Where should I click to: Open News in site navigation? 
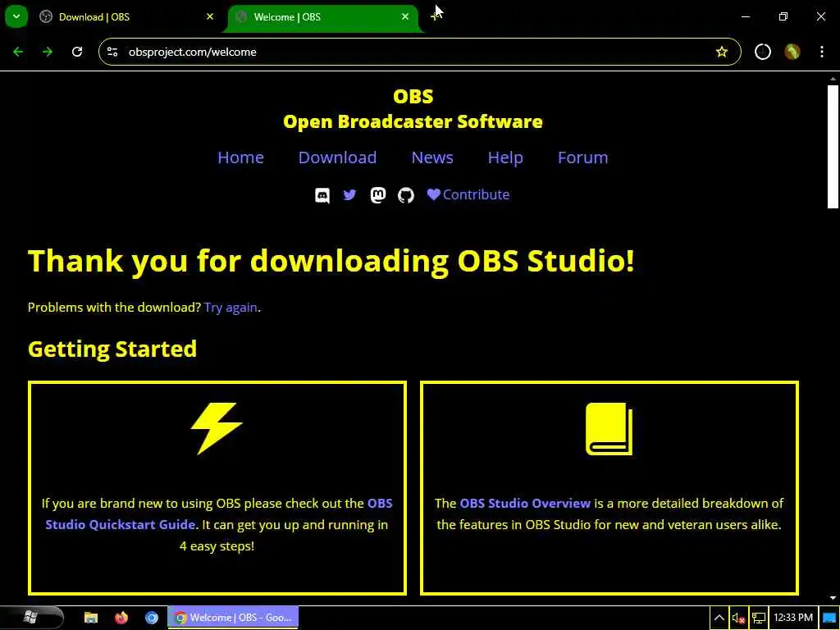[432, 157]
